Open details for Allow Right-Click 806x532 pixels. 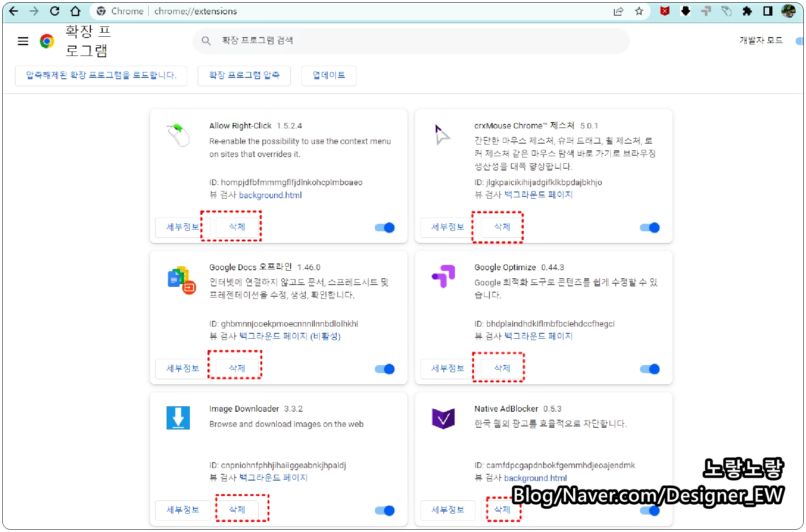click(x=183, y=227)
